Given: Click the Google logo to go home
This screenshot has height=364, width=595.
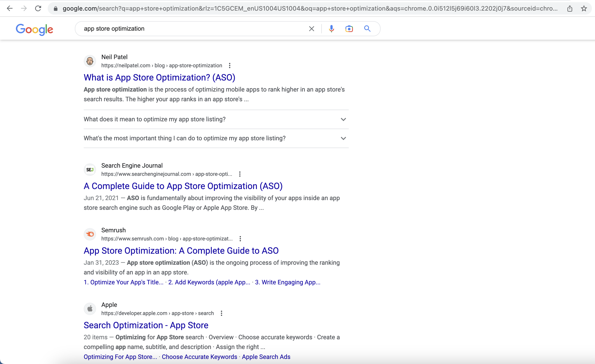Looking at the screenshot, I should [34, 29].
